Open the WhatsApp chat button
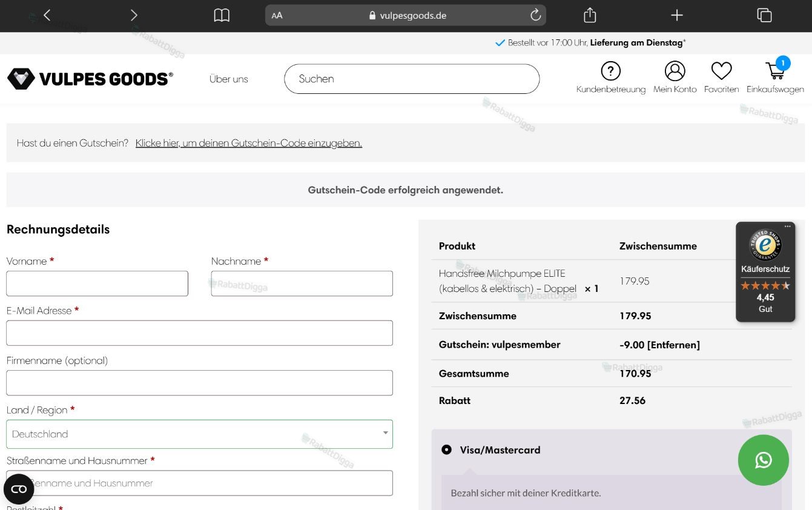Screen dimensions: 812x510 (764, 460)
